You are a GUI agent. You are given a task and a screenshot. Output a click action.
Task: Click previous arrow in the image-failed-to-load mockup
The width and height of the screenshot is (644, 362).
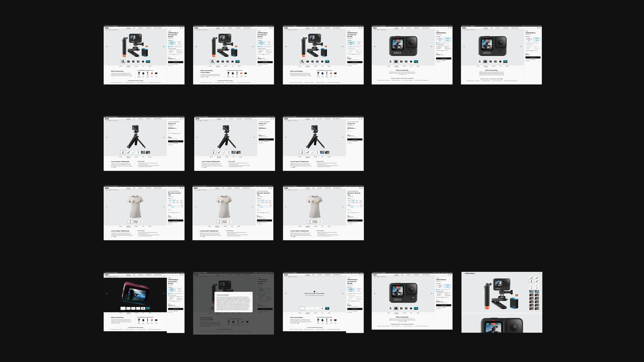[286, 293]
